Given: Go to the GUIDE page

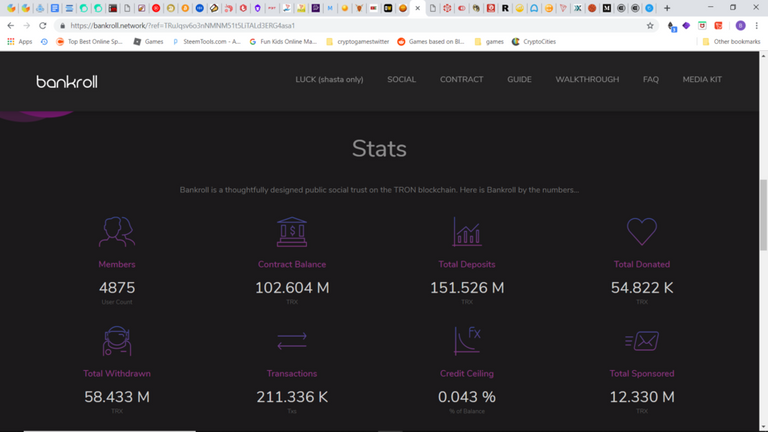Looking at the screenshot, I should point(519,79).
